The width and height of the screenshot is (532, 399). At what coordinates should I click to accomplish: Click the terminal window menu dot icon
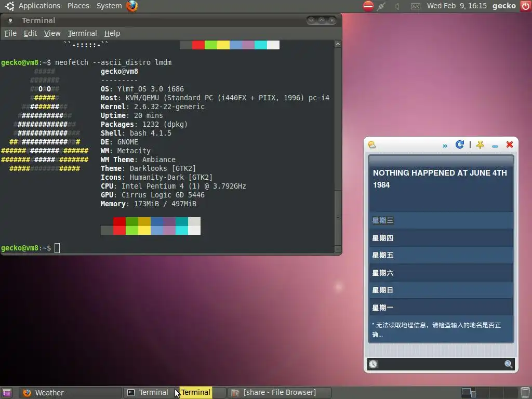coord(10,21)
